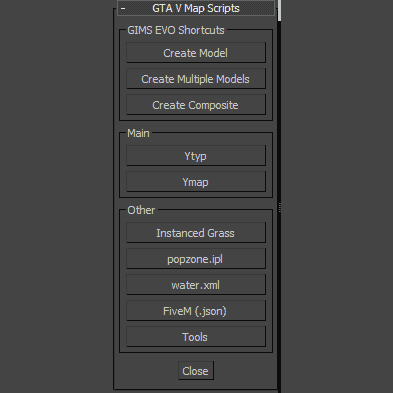Click the scrollbar thumb at panel top

point(279,10)
